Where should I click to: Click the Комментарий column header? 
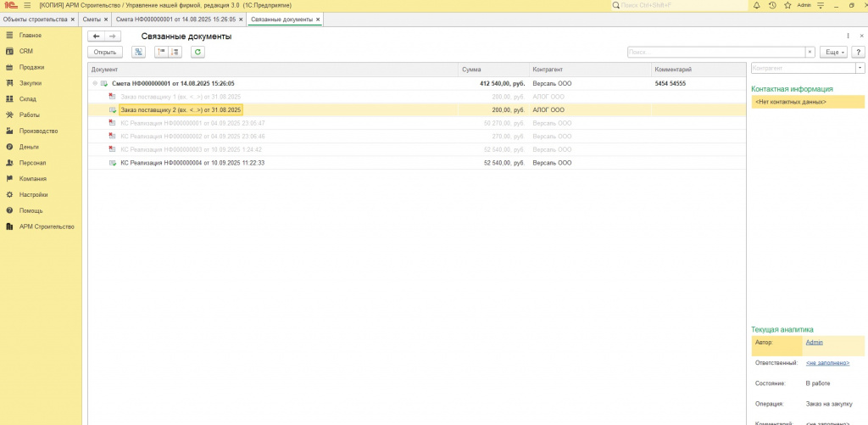point(698,70)
